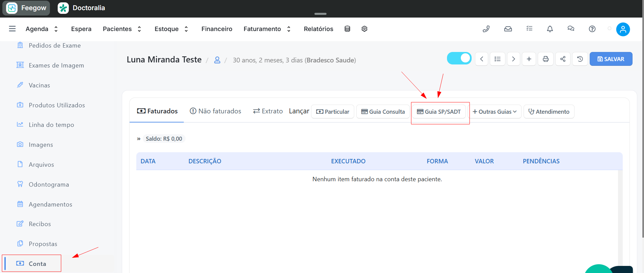Screen dimensions: 644x273
Task: Open the task checklist icon
Action: click(x=529, y=29)
